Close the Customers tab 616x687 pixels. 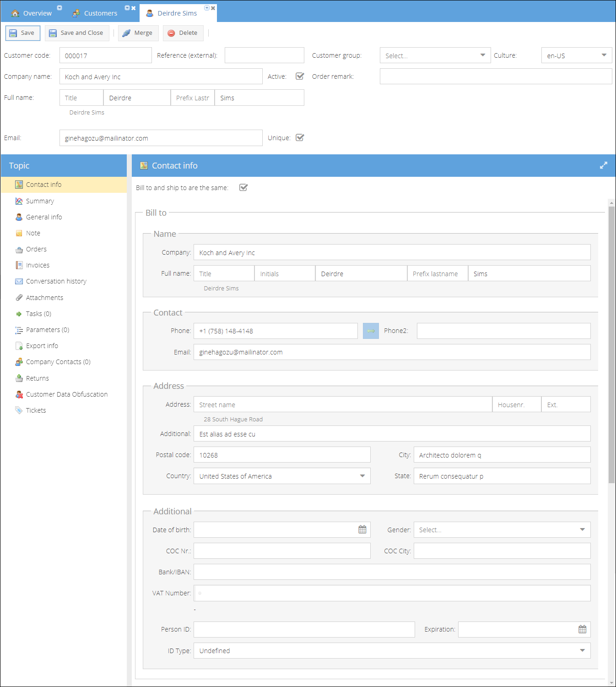pyautogui.click(x=134, y=8)
